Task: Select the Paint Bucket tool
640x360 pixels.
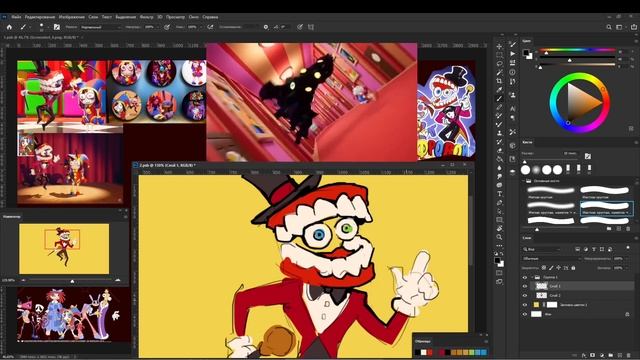Action: tap(499, 159)
